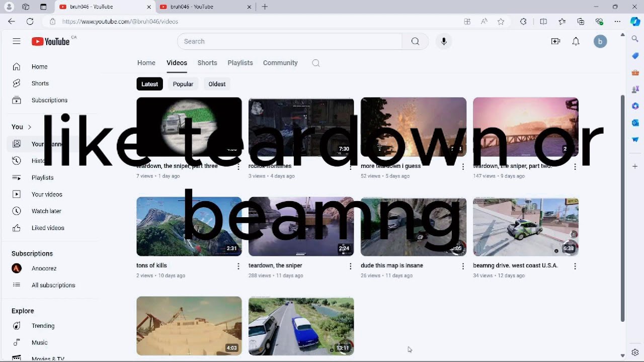Add a sidebar app with the plus
Image resolution: width=644 pixels, height=362 pixels.
pos(635,166)
